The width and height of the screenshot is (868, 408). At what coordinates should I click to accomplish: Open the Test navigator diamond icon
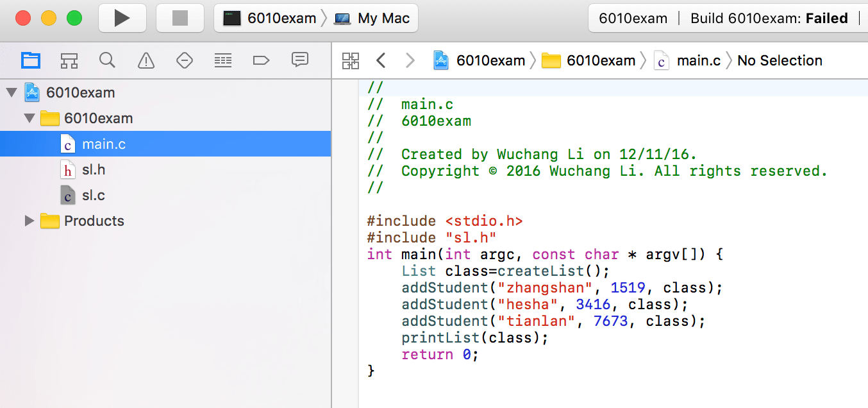tap(184, 60)
